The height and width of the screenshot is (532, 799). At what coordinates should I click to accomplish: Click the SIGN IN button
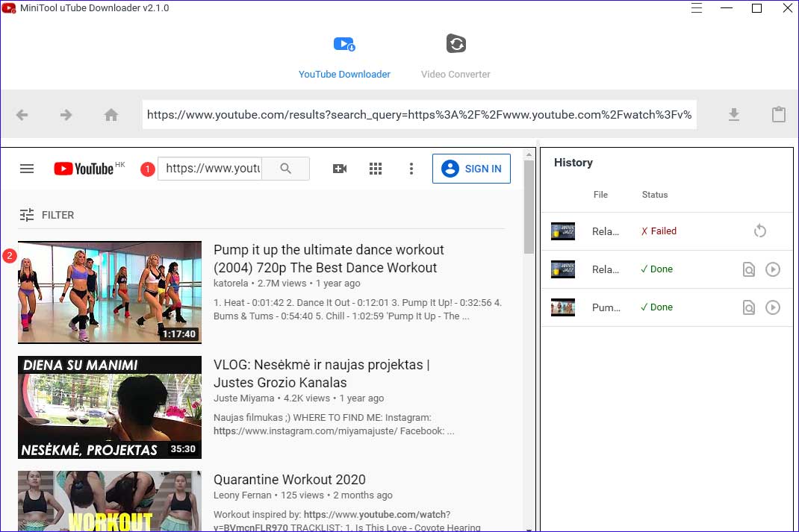pyautogui.click(x=471, y=169)
